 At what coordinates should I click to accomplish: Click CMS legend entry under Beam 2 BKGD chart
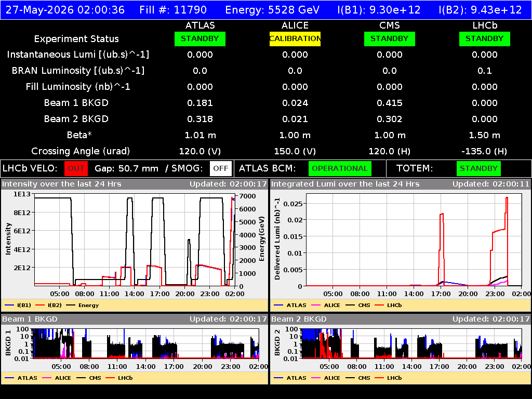click(x=358, y=378)
